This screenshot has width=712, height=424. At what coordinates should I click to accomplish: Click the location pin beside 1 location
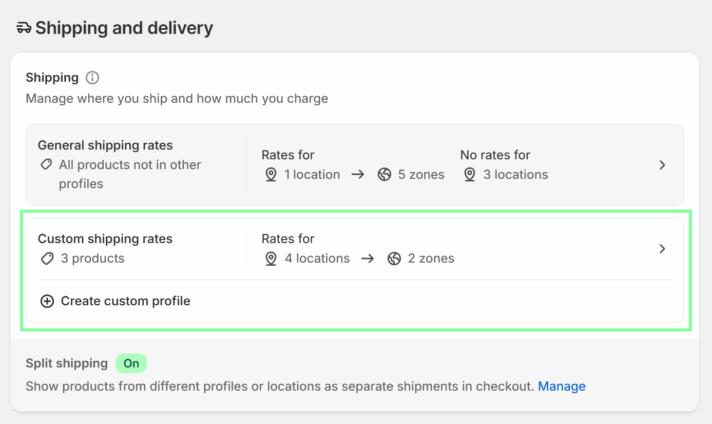(271, 174)
